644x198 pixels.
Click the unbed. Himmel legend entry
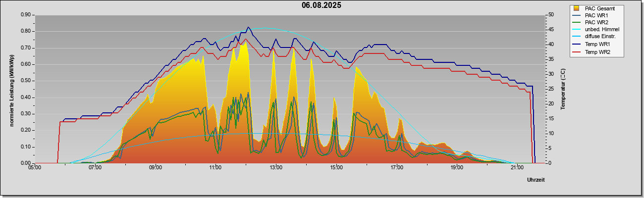click(x=596, y=30)
